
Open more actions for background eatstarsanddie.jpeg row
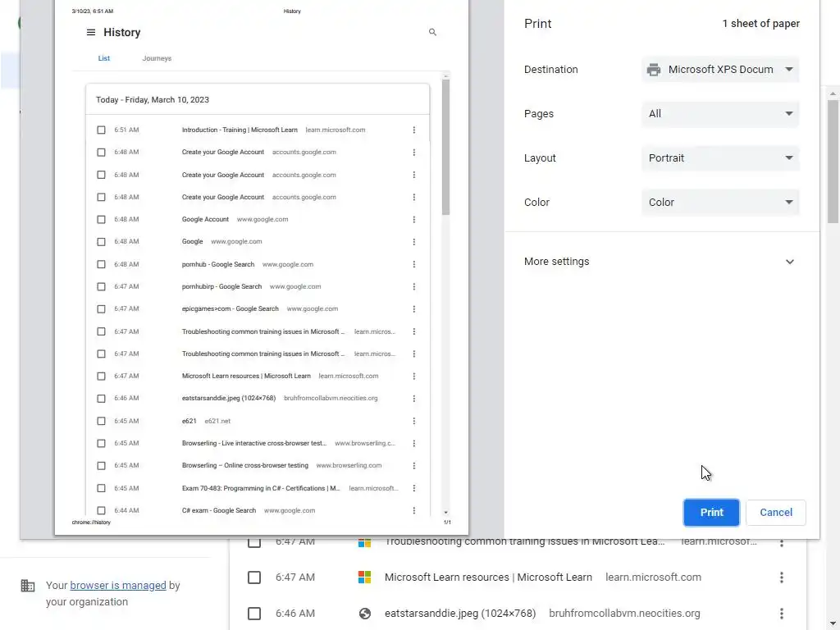click(782, 614)
